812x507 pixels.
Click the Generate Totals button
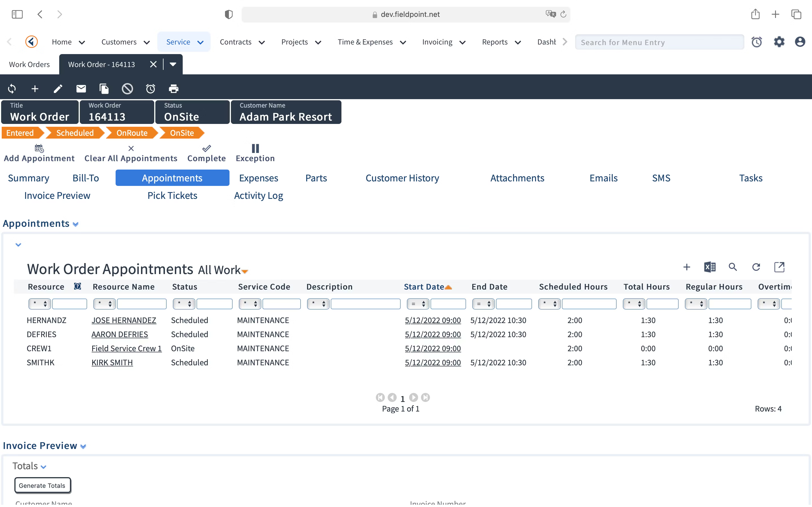click(x=41, y=485)
